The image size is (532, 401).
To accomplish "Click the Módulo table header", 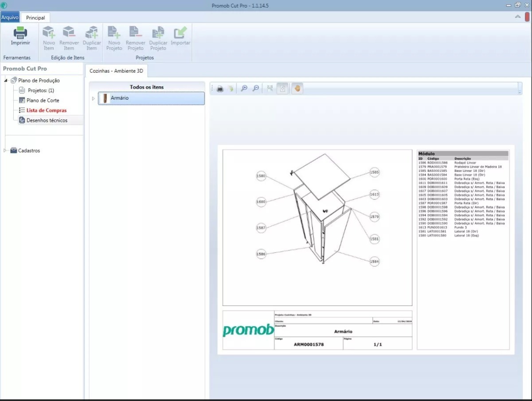I will (x=463, y=154).
